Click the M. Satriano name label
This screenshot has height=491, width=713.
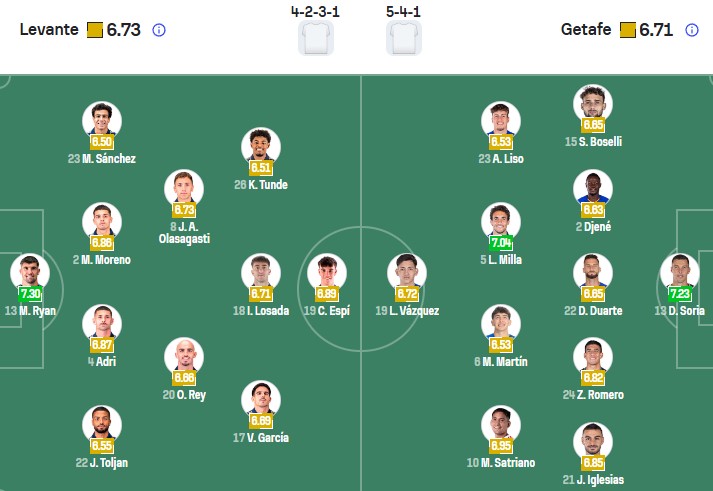coord(501,463)
